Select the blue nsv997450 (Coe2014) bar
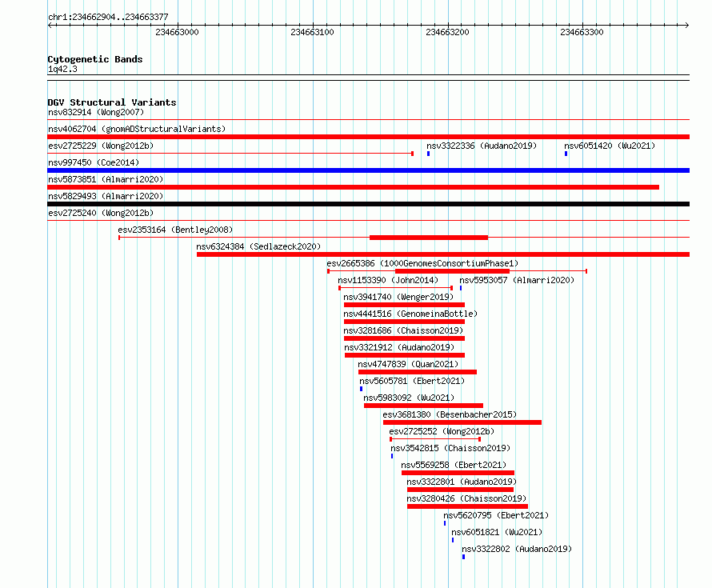This screenshot has height=588, width=712. pos(368,170)
